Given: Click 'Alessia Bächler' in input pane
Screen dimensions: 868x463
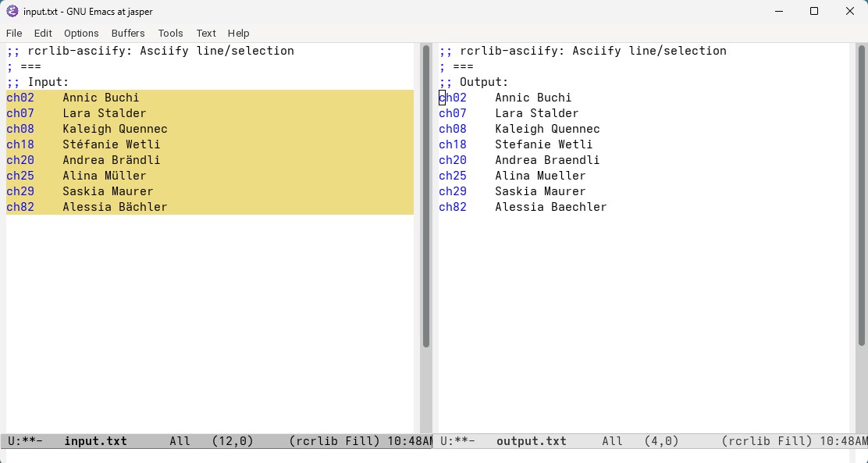Looking at the screenshot, I should 116,207.
